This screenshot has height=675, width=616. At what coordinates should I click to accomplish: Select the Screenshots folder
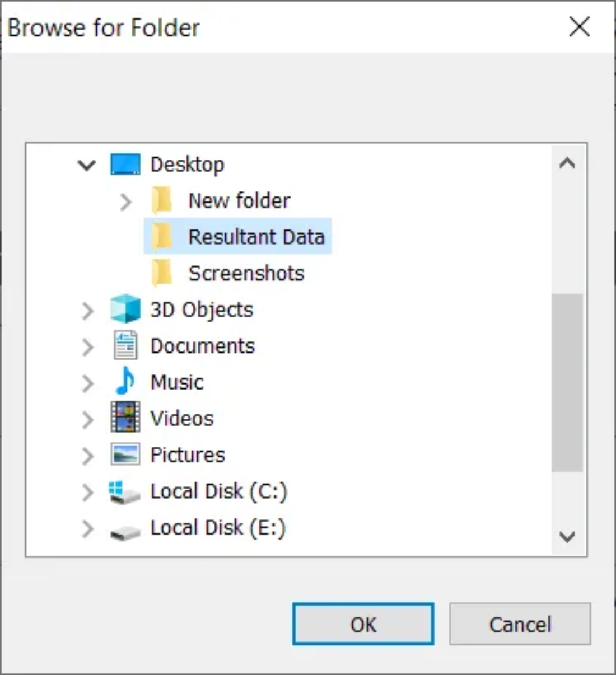[246, 273]
